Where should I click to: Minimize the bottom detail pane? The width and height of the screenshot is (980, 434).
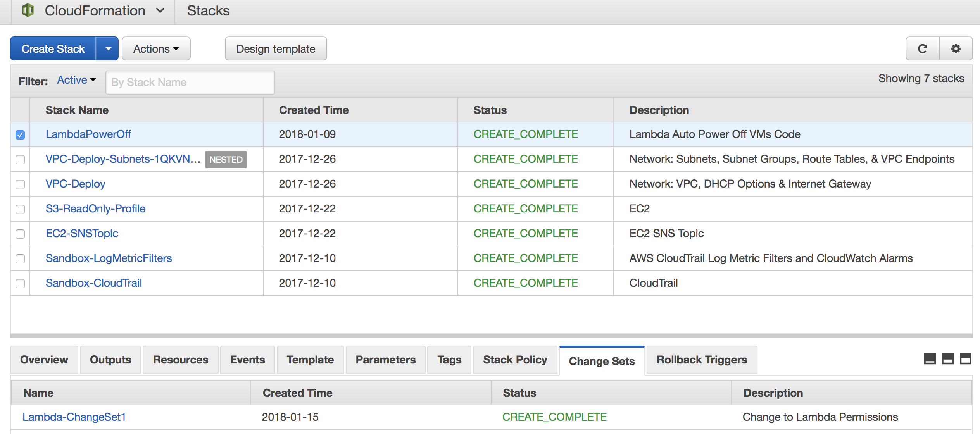[x=930, y=359]
